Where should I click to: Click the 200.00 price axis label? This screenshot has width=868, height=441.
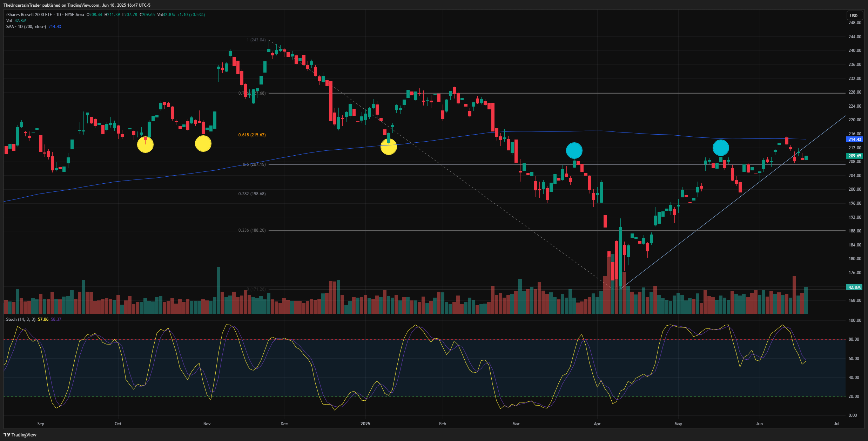coord(855,189)
